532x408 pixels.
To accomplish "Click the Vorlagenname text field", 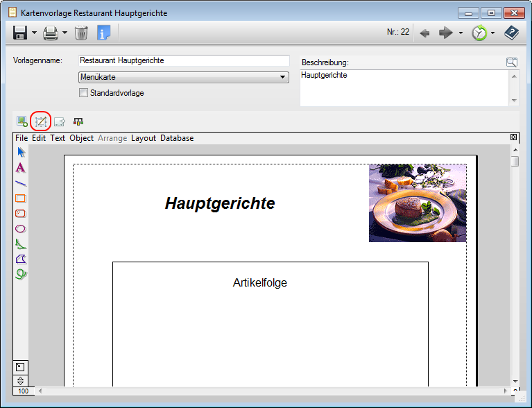I will tap(184, 61).
